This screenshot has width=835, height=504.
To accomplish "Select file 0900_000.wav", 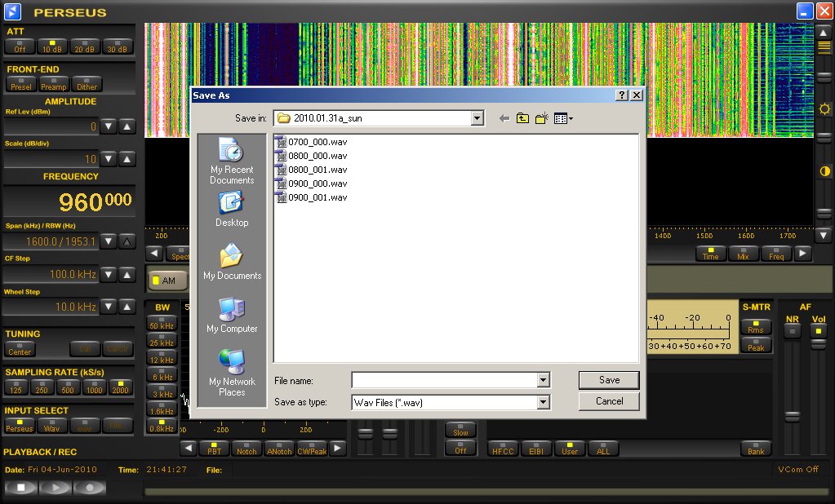I will (312, 183).
